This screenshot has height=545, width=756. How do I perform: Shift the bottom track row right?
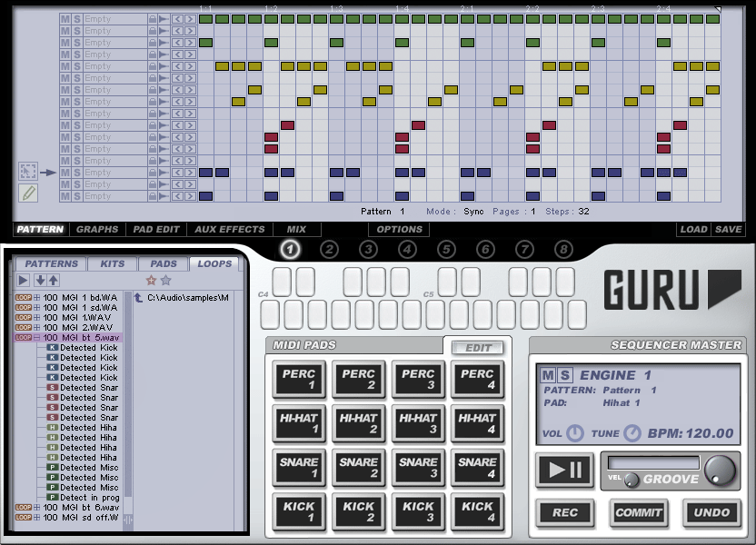click(x=190, y=196)
